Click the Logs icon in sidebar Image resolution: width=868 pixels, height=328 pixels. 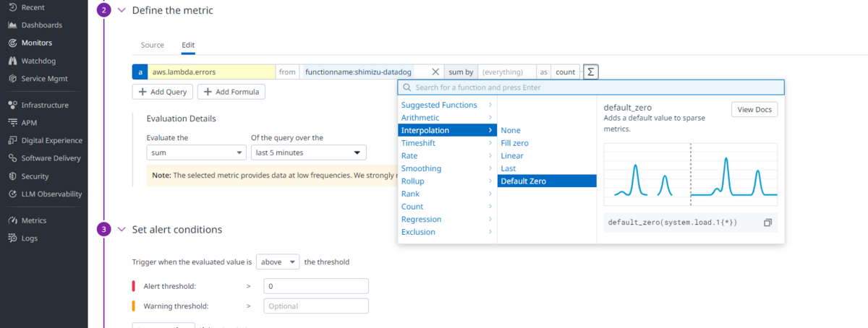(x=12, y=238)
